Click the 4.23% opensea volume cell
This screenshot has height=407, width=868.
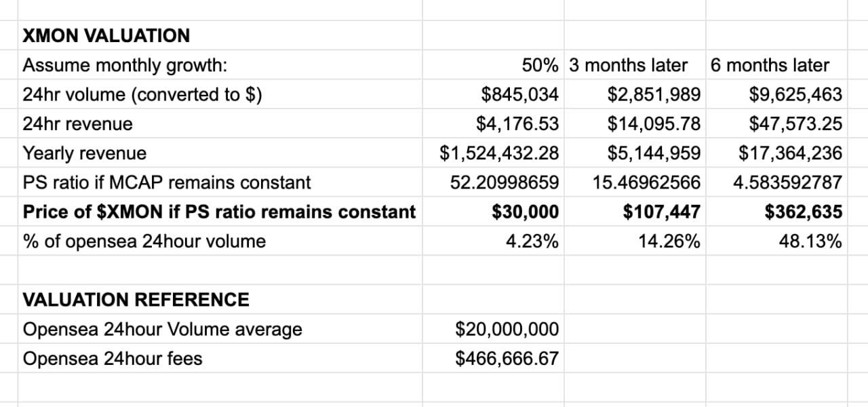coord(493,241)
